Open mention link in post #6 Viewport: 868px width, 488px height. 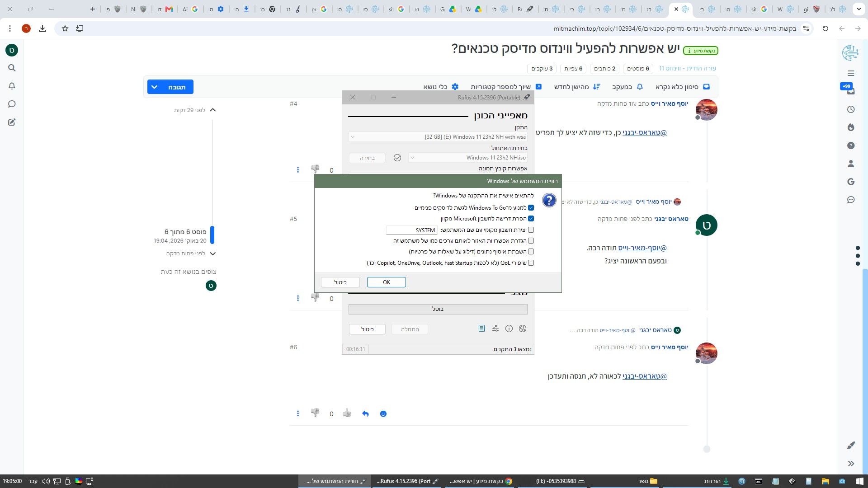644,376
